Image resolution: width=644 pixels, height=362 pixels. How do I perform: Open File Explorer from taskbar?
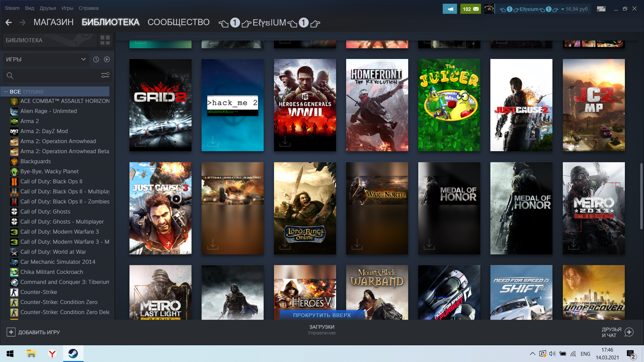31,354
